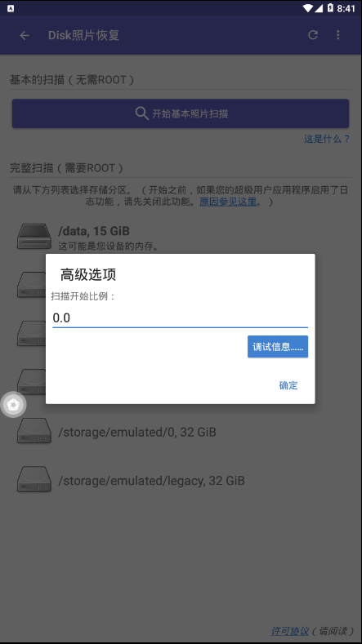Viewport: 362px width, 644px height.
Task: Open the 许可协议 license link
Action: [290, 631]
